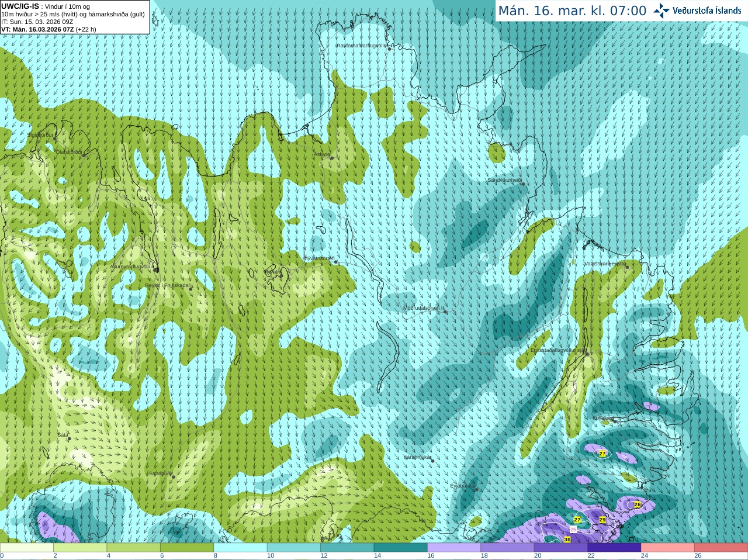Click the Veðurstofa Íslands logo

(697, 11)
